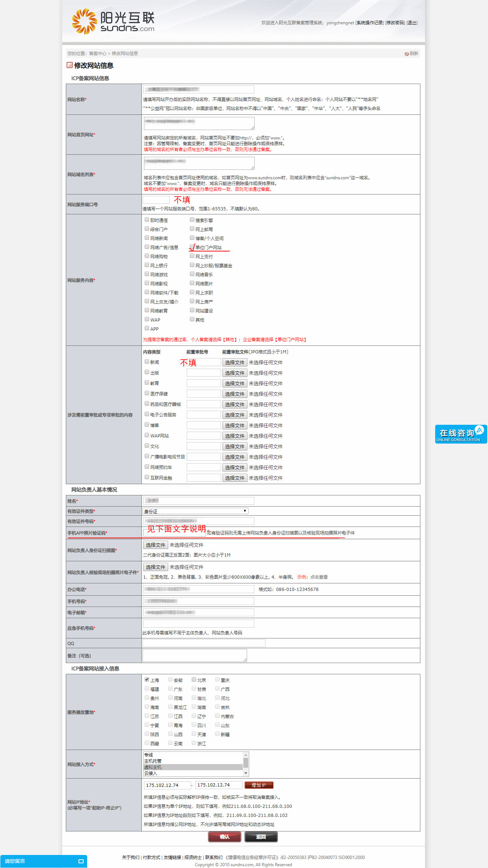Open 友情链接 footer link
488x868 pixels.
(172, 857)
